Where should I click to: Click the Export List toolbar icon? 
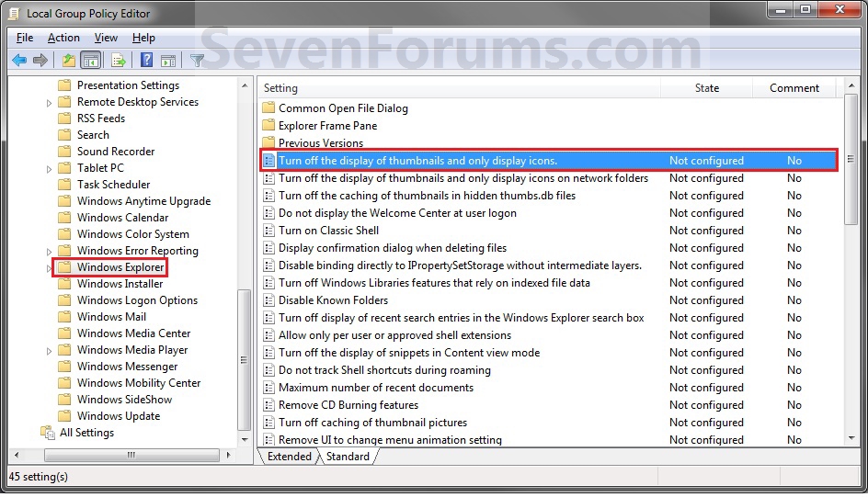(118, 61)
